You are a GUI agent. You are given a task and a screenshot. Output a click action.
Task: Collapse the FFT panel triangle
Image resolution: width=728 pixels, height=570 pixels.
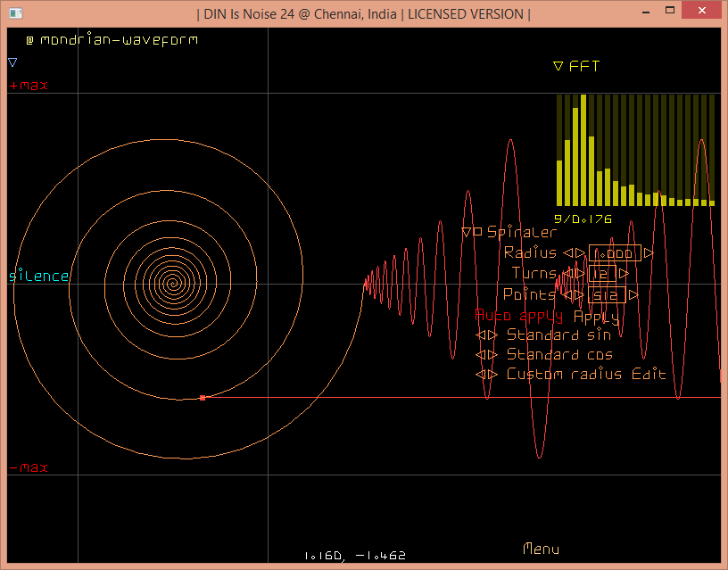[558, 66]
